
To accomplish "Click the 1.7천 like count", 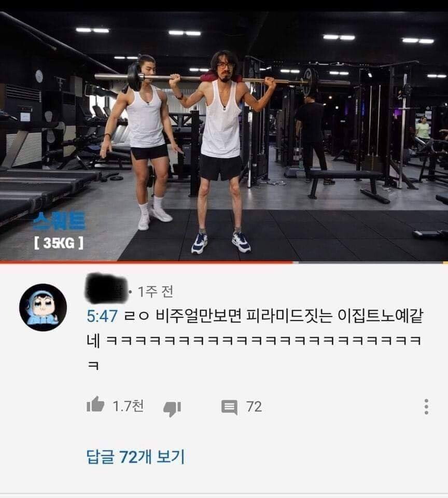I will [128, 406].
